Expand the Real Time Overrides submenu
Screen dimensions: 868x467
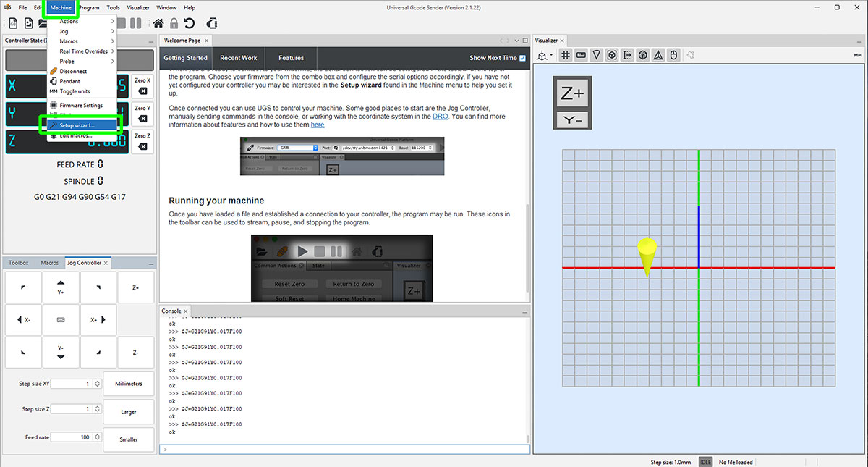(x=83, y=51)
